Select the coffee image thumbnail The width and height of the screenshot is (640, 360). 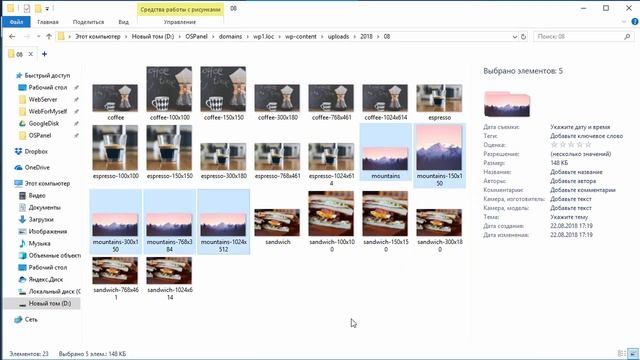115,98
